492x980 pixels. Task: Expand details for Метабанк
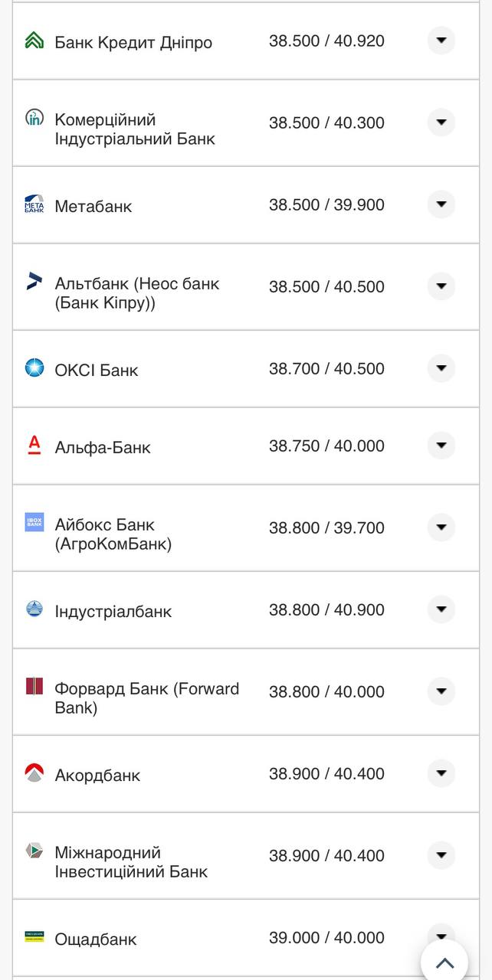[x=441, y=204]
